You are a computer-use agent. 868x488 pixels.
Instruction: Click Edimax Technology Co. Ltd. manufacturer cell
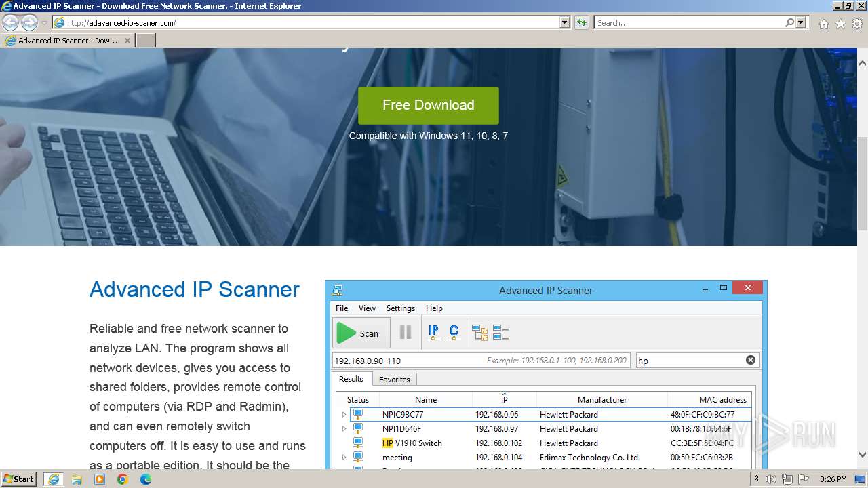click(590, 457)
